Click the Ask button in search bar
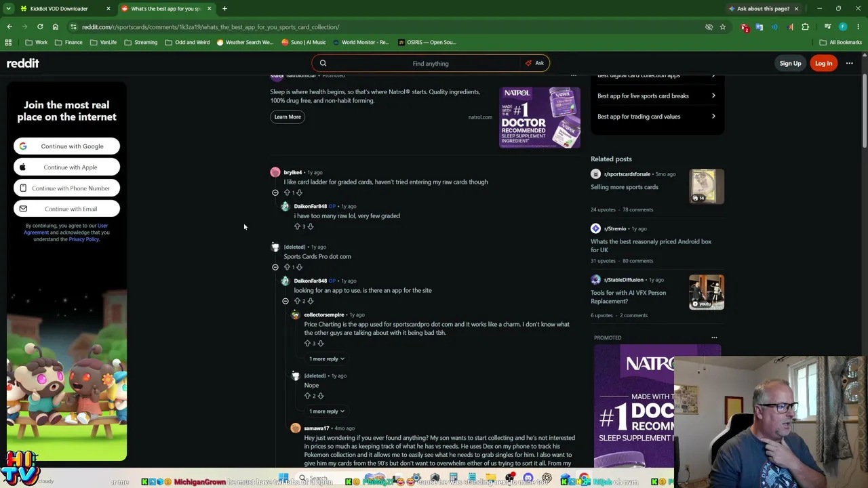 point(535,63)
